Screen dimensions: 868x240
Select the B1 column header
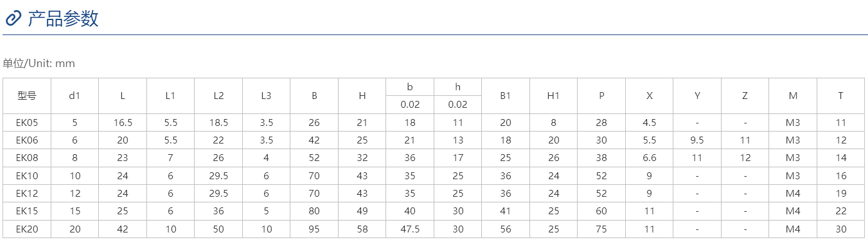(506, 96)
